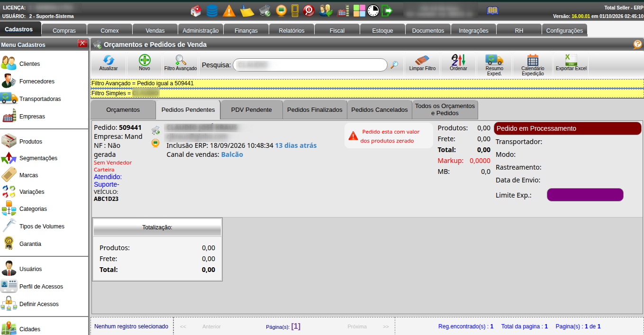Viewport: 644px width, 335px height.
Task: Click the green exit door icon
Action: pos(388,10)
